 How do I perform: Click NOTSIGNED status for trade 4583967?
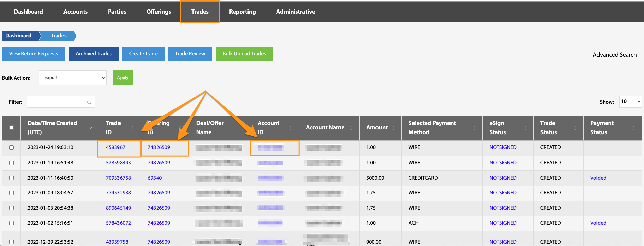503,147
